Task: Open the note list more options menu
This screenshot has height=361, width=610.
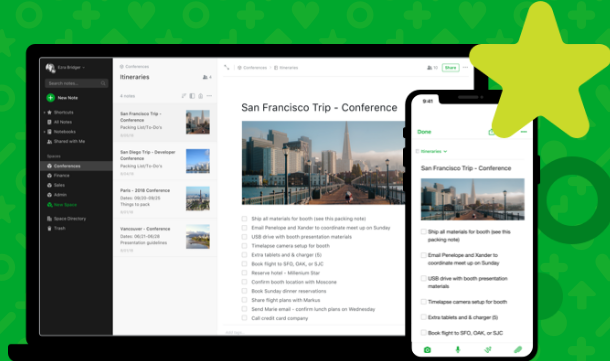Action: click(x=209, y=96)
